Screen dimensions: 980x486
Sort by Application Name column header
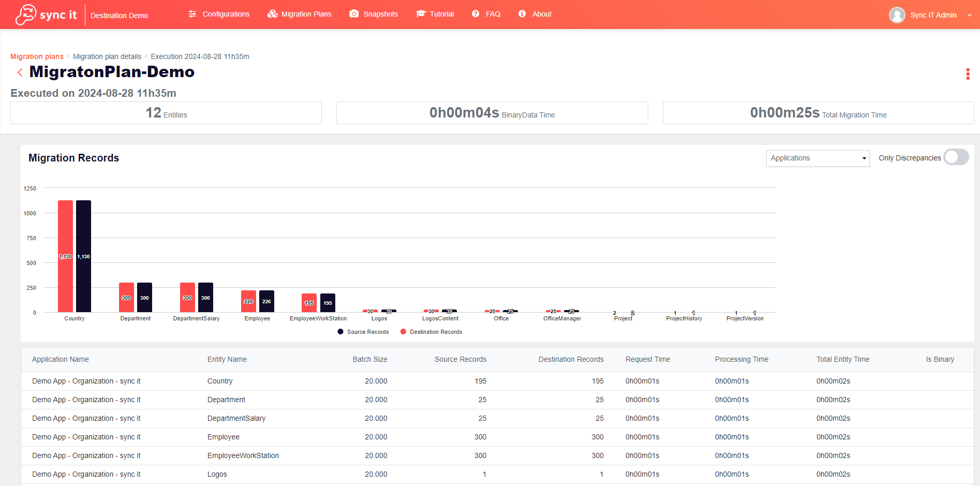click(x=61, y=359)
